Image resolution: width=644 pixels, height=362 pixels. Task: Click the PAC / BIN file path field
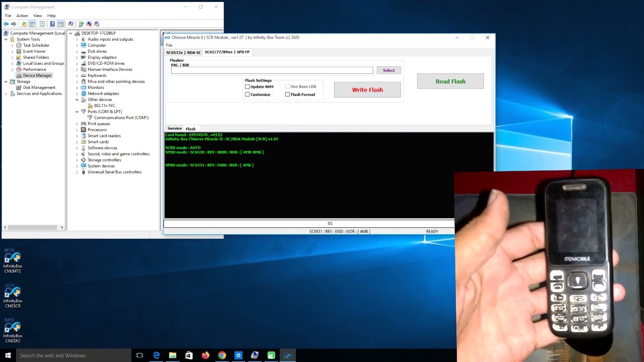272,70
